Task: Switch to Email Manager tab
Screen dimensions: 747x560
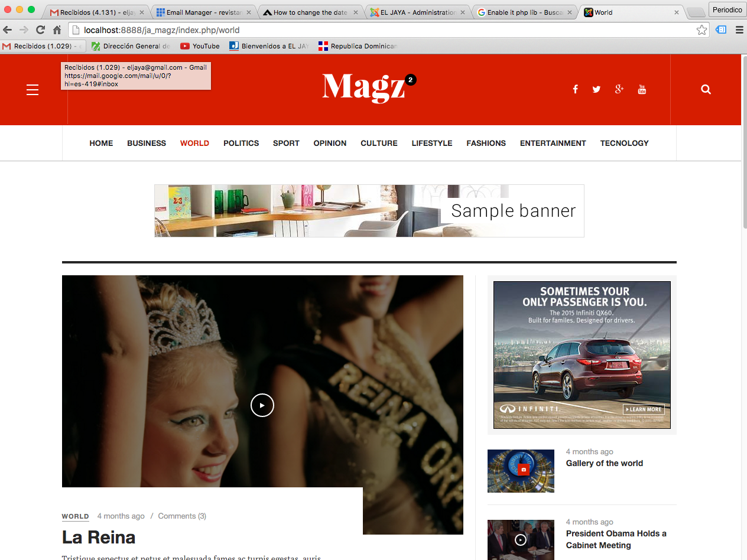Action: point(199,12)
